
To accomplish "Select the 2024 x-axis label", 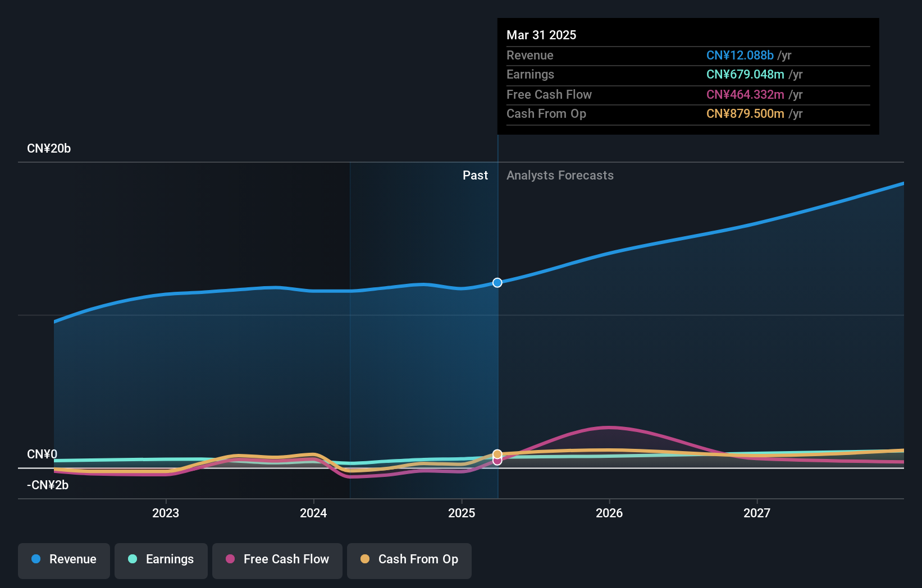I will pos(313,513).
